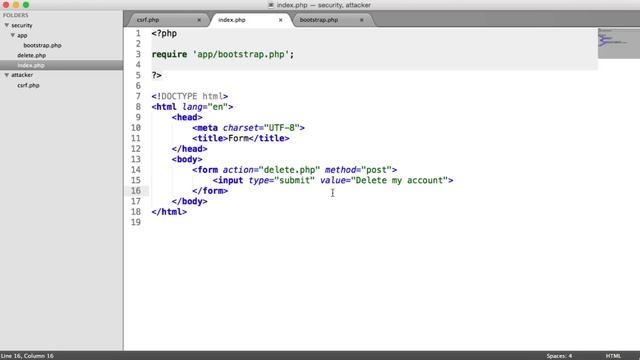Click line number 16 in gutter
Viewport: 640px width, 360px height.
pos(136,191)
